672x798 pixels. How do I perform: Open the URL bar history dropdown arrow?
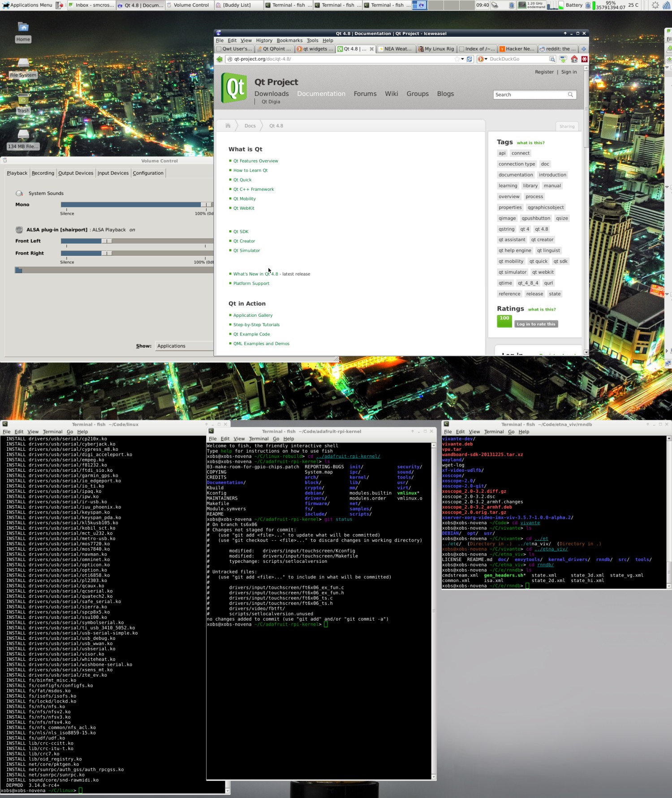[463, 59]
